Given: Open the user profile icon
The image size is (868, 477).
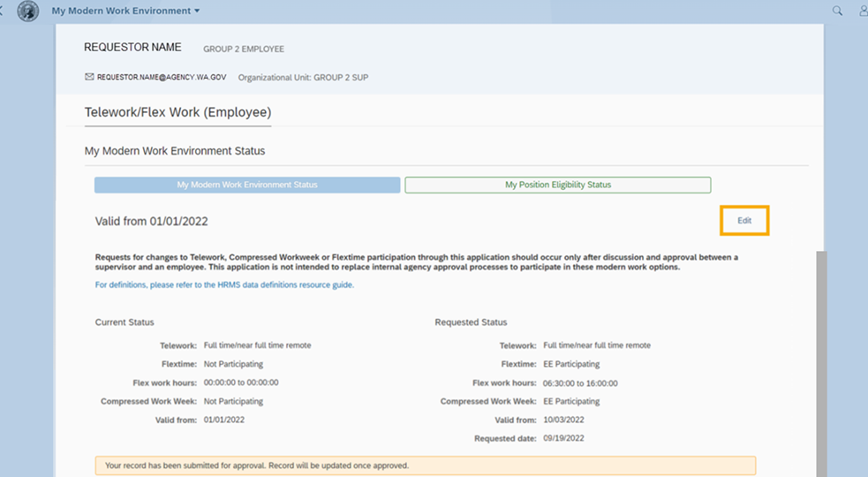Looking at the screenshot, I should pos(863,11).
